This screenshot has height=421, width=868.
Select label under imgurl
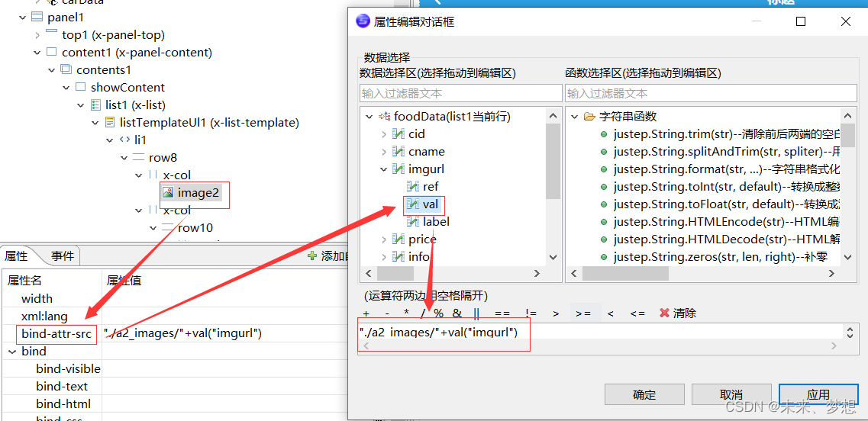[436, 222]
